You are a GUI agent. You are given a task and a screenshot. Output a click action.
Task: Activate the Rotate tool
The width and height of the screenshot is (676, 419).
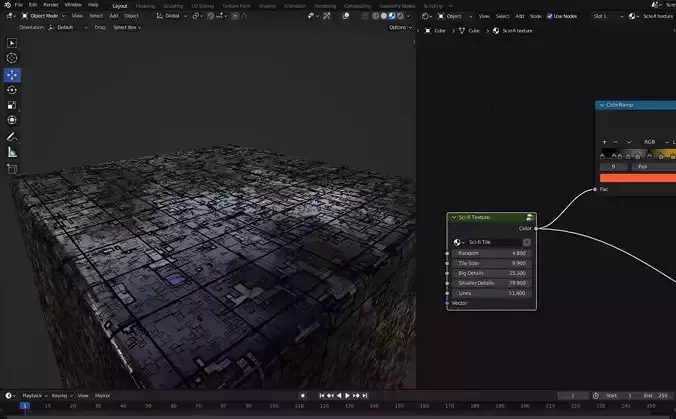pos(12,90)
